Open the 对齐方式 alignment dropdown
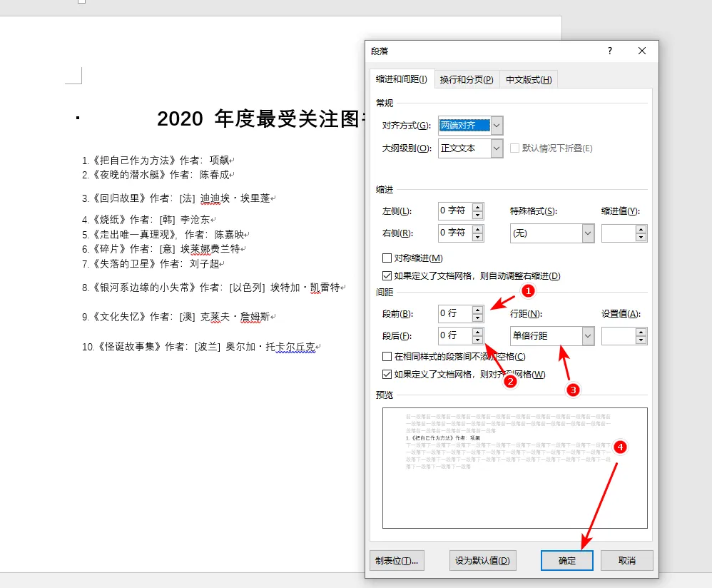 497,126
